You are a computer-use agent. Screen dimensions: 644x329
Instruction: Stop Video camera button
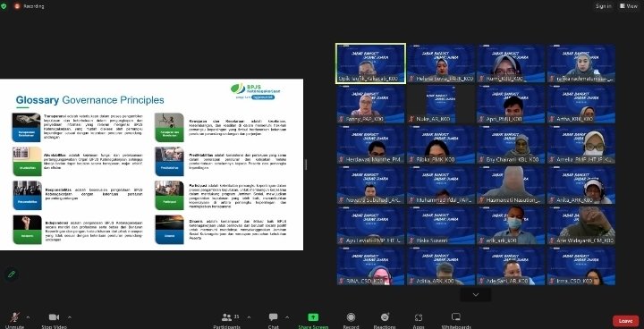[55, 320]
